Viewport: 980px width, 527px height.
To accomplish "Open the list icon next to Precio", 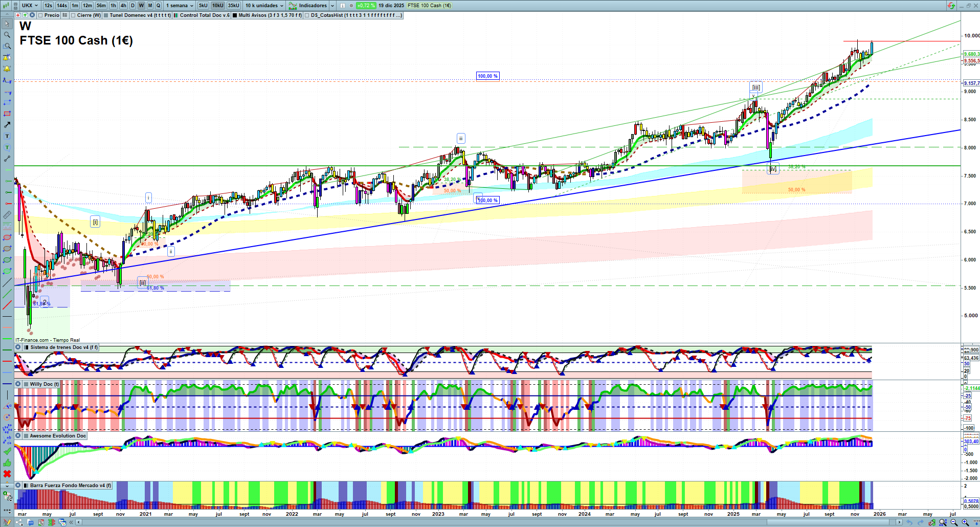I will [65, 15].
